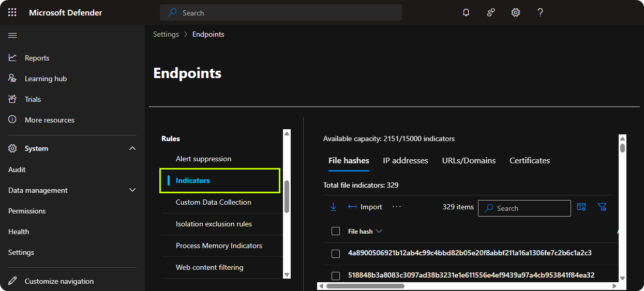The image size is (644, 291).
Task: Expand the Data management chevron
Action: click(x=132, y=190)
